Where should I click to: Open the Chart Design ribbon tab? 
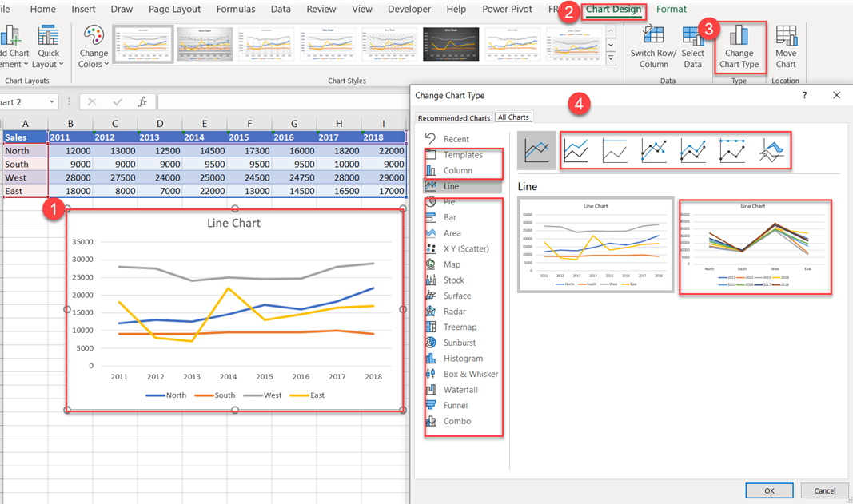613,10
